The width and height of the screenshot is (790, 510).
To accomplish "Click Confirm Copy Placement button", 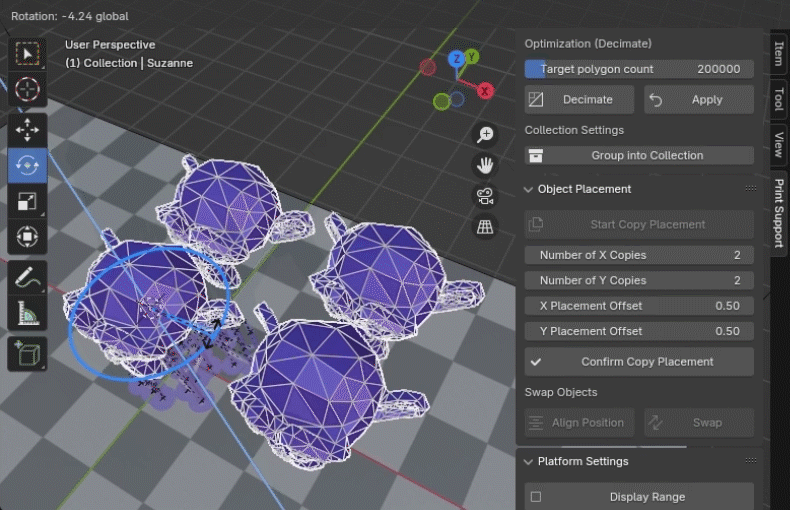I will coord(639,362).
